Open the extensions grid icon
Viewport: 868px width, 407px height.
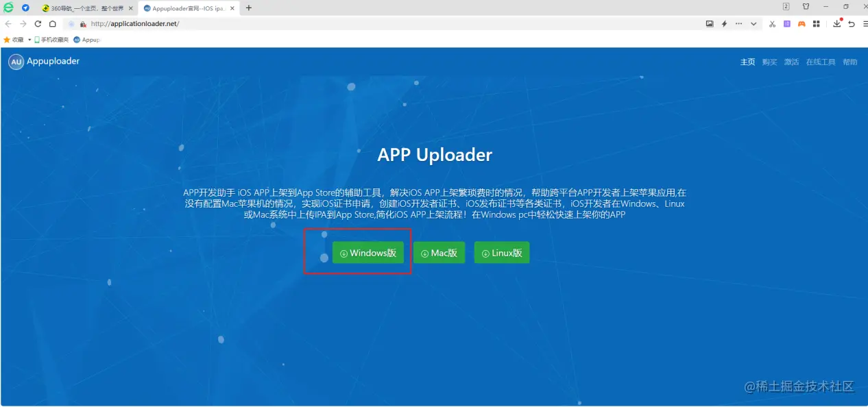tap(816, 23)
